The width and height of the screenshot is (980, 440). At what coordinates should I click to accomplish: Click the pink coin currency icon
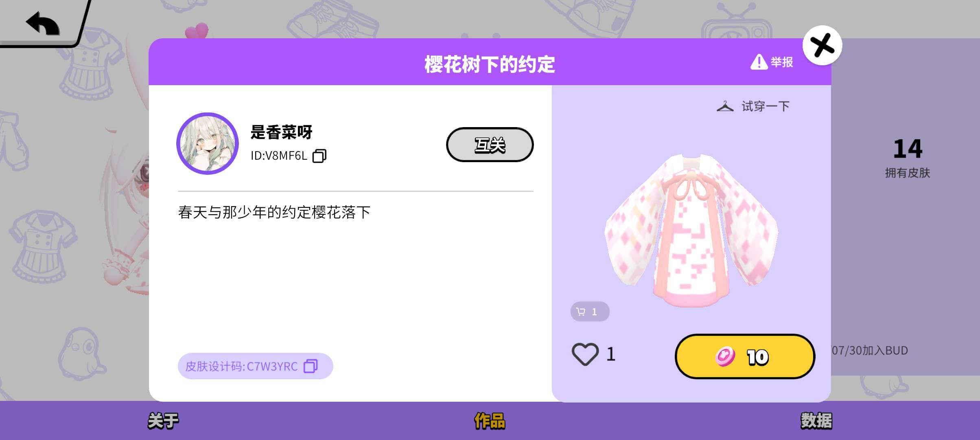pyautogui.click(x=725, y=357)
